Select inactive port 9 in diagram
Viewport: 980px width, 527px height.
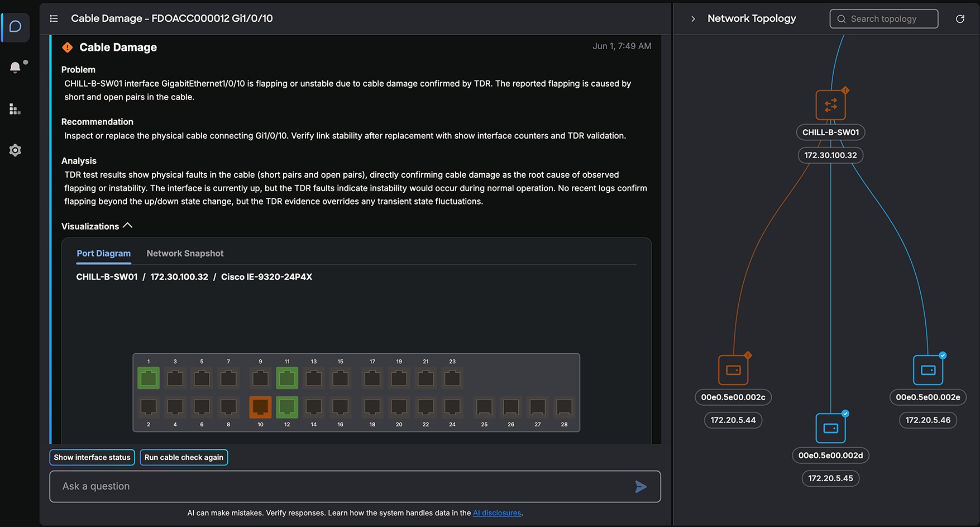pyautogui.click(x=260, y=378)
